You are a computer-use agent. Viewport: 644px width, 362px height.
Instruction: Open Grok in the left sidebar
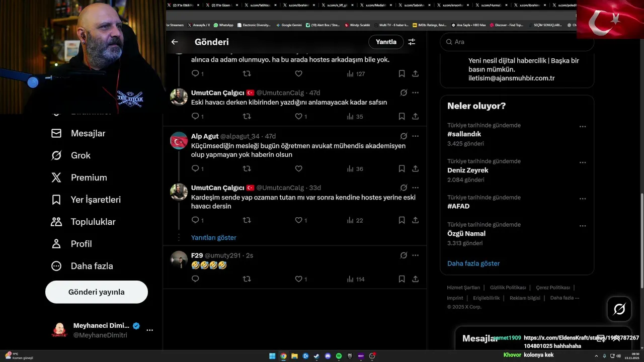(x=71, y=155)
